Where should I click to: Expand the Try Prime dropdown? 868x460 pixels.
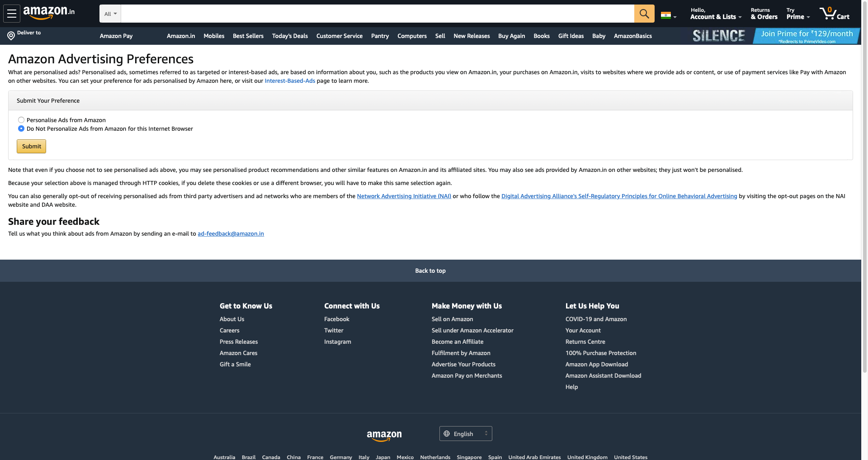tap(798, 14)
